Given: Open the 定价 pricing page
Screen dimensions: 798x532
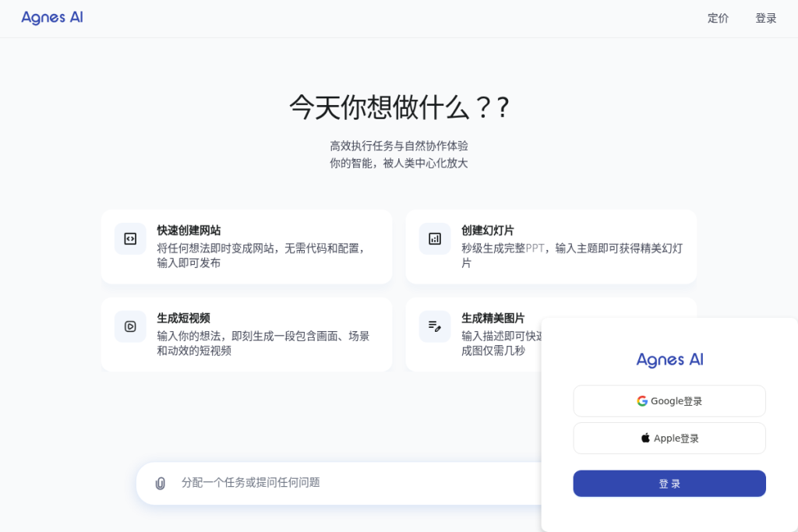Looking at the screenshot, I should click(x=718, y=19).
